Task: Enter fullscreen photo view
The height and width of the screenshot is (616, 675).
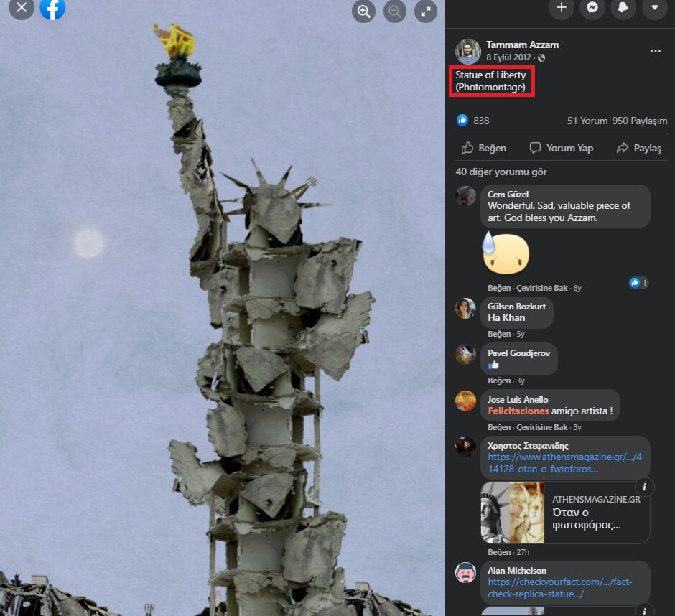Action: point(426,11)
